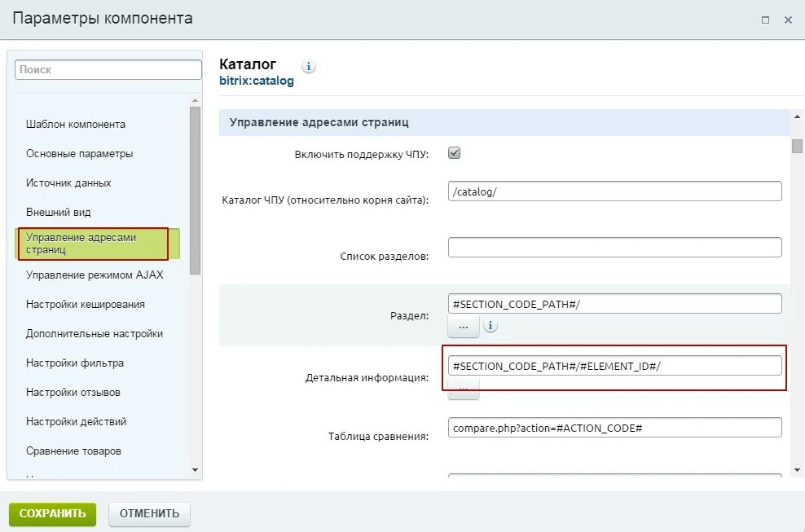Toggle the Включить поддержку ЧПУ checkbox

[455, 153]
